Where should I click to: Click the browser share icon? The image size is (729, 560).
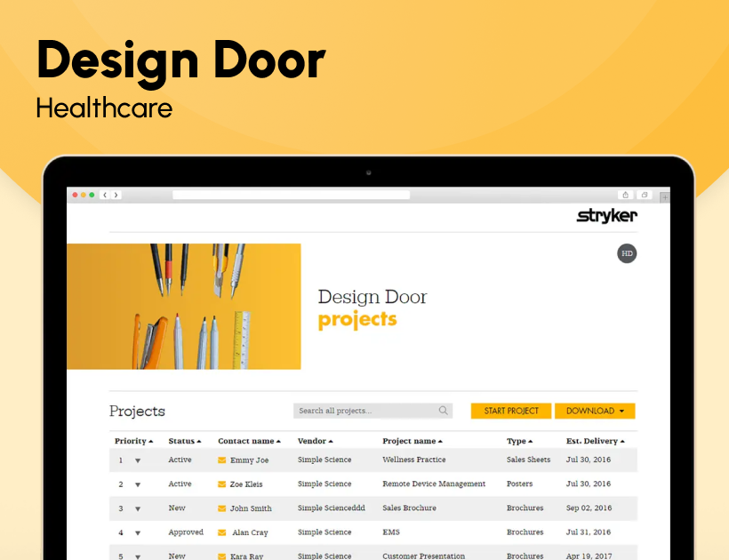coord(625,195)
